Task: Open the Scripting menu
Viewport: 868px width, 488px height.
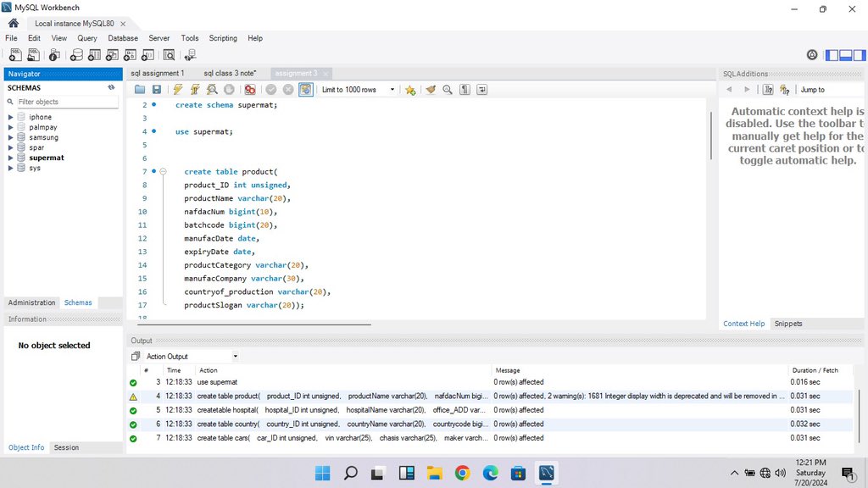Action: tap(223, 38)
